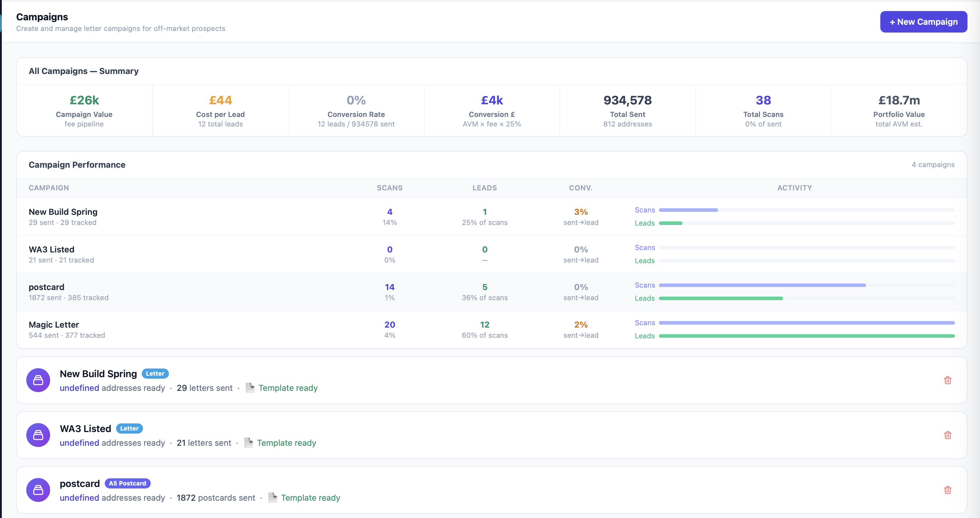Click the Magic Letter leads progress bar
980x518 pixels.
click(x=807, y=336)
